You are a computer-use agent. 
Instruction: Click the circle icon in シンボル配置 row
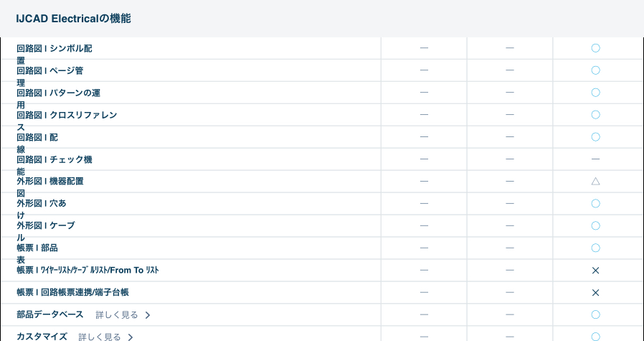(x=595, y=48)
